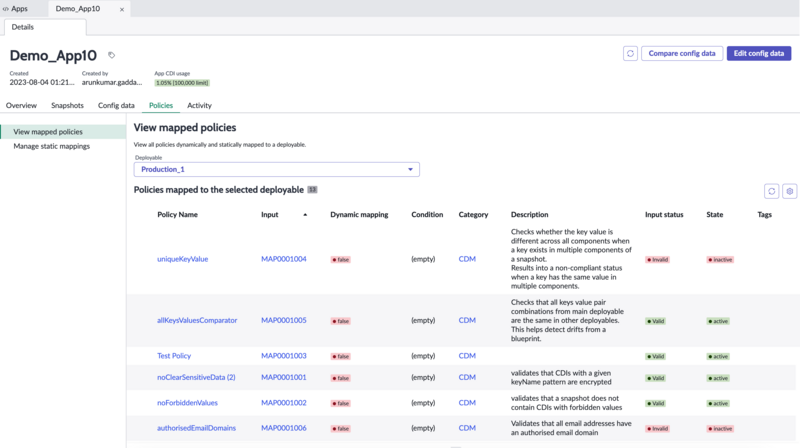The width and height of the screenshot is (800, 448).
Task: Click the Condition column header
Action: pos(427,215)
